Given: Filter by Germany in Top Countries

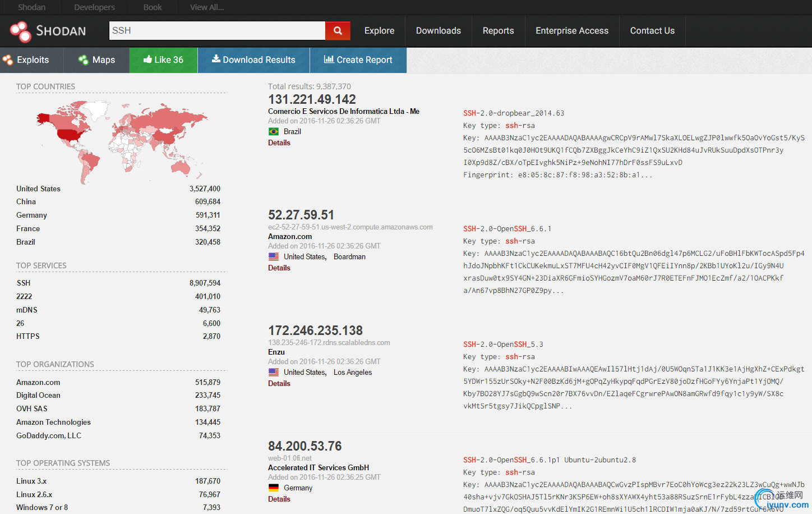Looking at the screenshot, I should 31,215.
